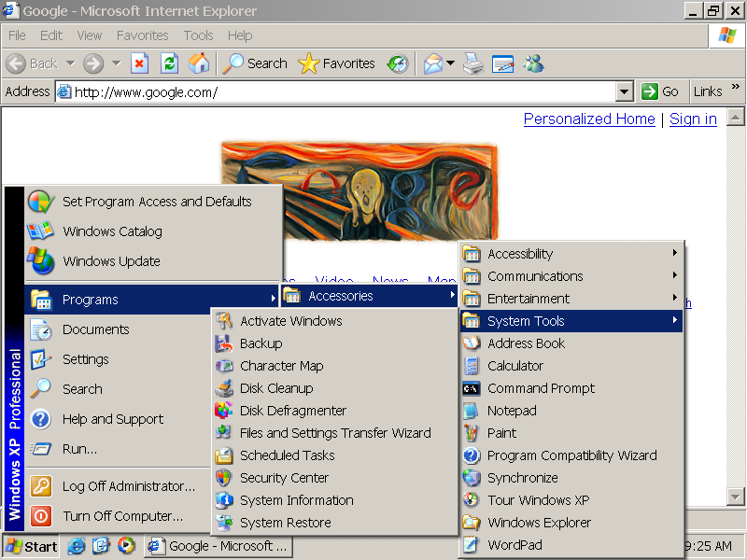The width and height of the screenshot is (747, 560).
Task: Click the address bar URL field
Action: click(x=335, y=91)
